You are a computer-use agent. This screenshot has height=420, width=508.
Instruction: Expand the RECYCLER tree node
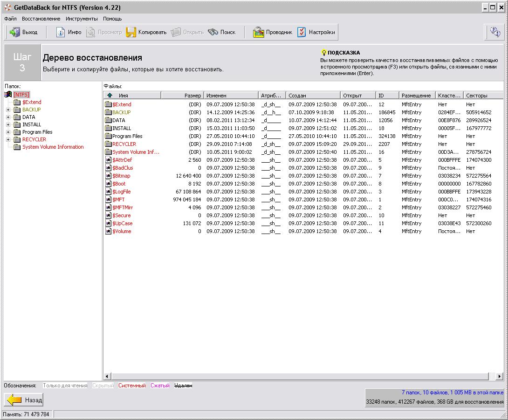pyautogui.click(x=8, y=139)
